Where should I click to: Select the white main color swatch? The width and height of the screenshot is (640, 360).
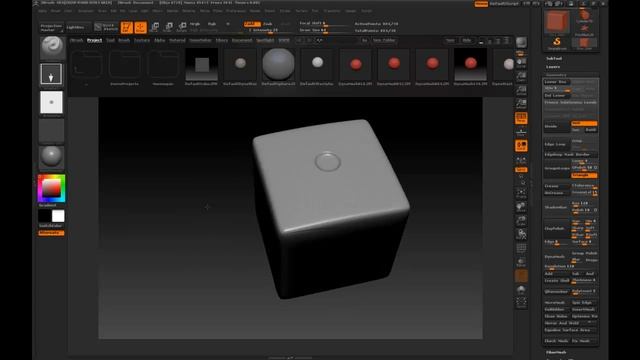click(58, 216)
